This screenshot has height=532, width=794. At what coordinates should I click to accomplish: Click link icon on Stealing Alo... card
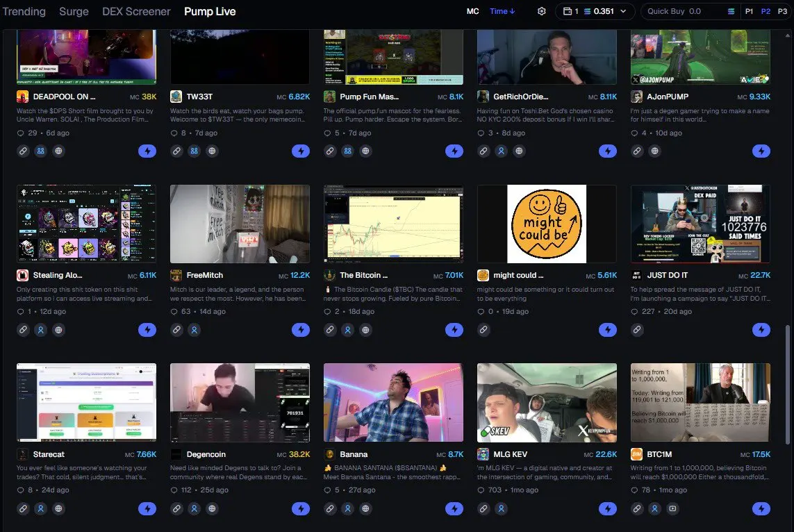[x=24, y=330]
